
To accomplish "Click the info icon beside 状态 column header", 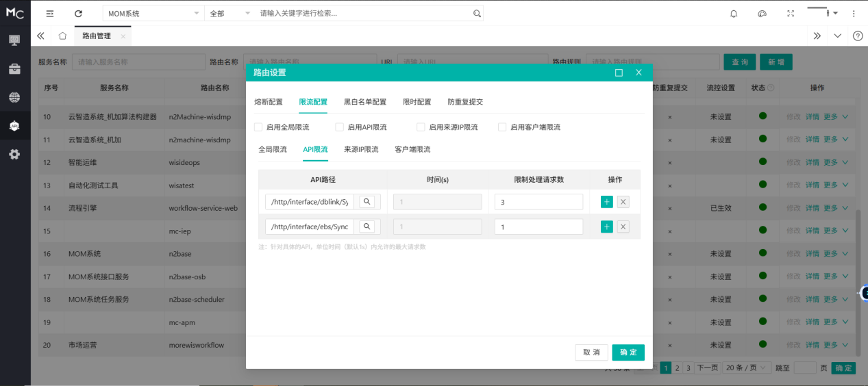I will tap(771, 88).
